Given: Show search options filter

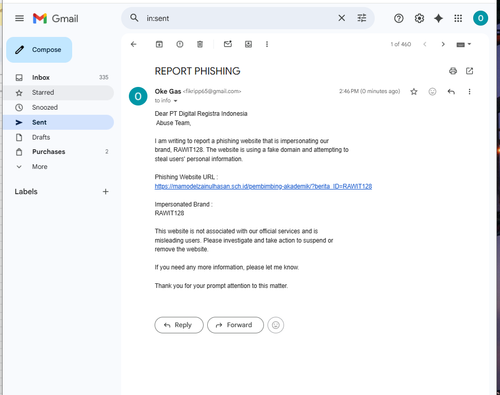Looking at the screenshot, I should (362, 18).
